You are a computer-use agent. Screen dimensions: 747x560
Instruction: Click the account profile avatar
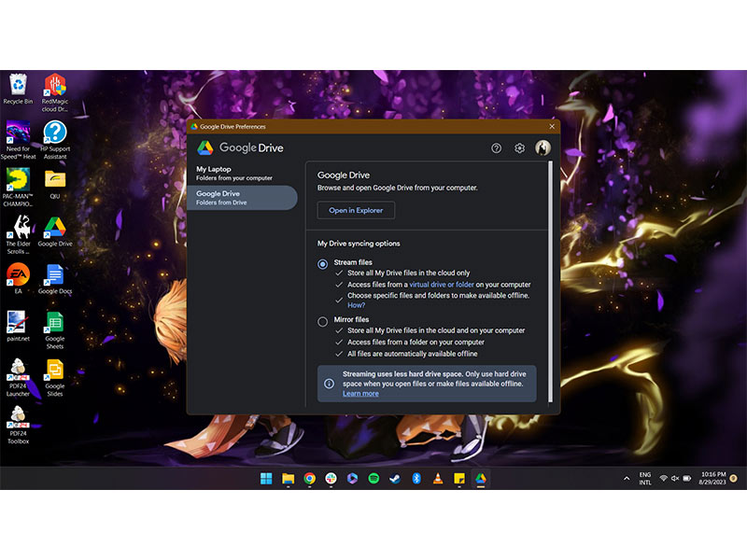click(x=543, y=147)
